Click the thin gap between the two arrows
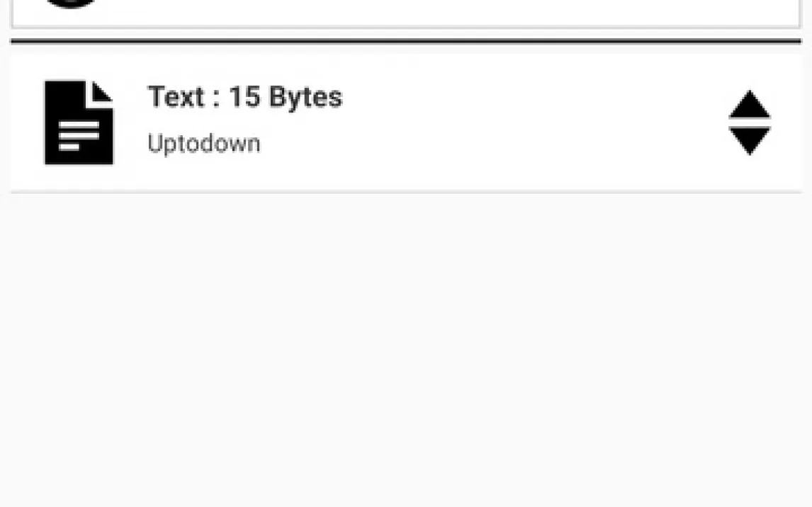 click(x=749, y=123)
